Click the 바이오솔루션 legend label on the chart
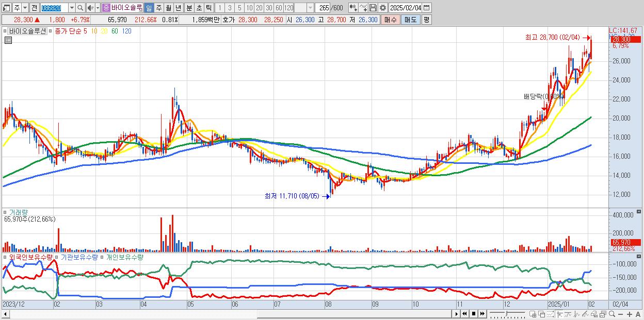This screenshot has width=644, height=320. click(x=27, y=31)
